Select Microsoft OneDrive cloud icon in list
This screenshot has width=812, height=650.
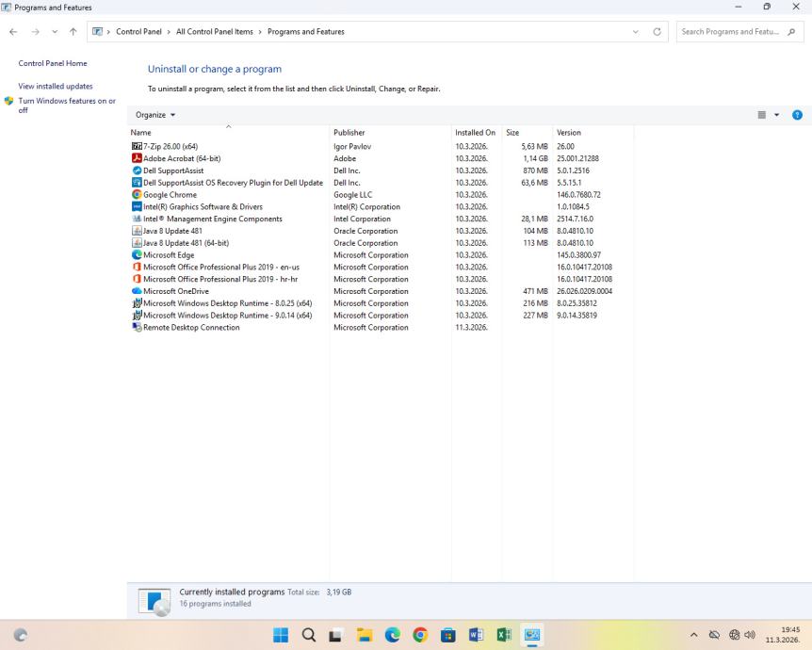(137, 291)
